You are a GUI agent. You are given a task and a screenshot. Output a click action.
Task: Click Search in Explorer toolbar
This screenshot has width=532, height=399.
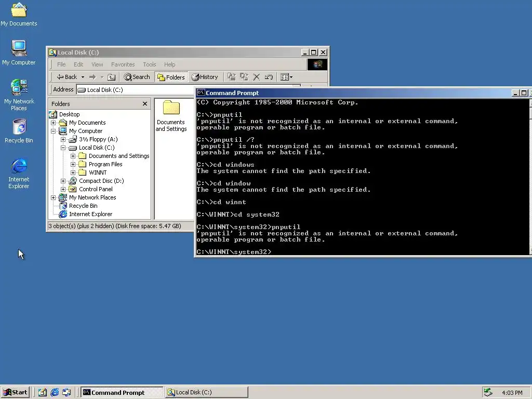(137, 77)
